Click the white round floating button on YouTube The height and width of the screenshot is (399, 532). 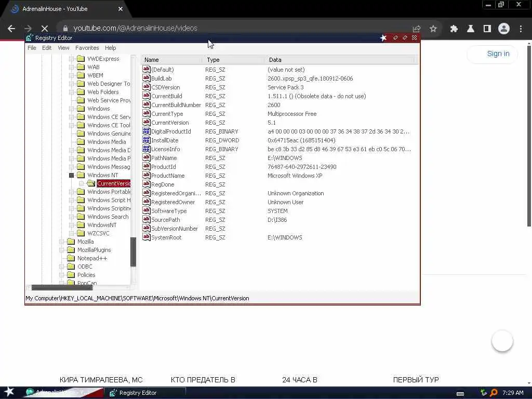502,341
